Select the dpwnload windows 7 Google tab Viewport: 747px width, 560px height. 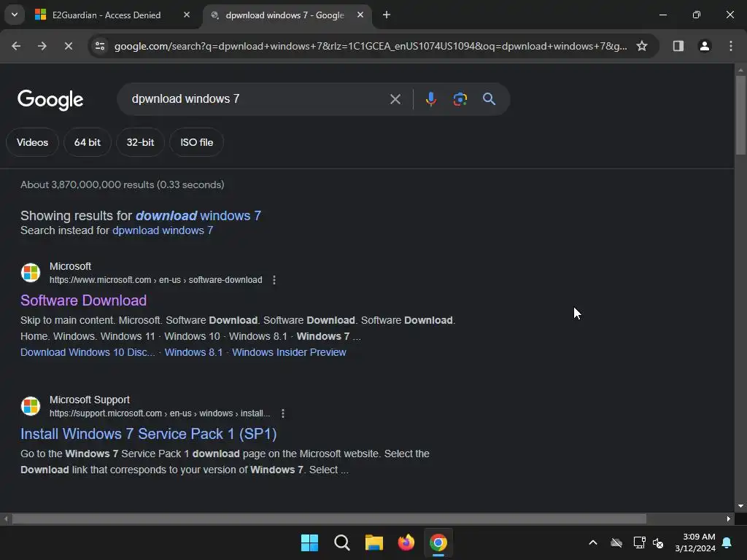point(285,15)
